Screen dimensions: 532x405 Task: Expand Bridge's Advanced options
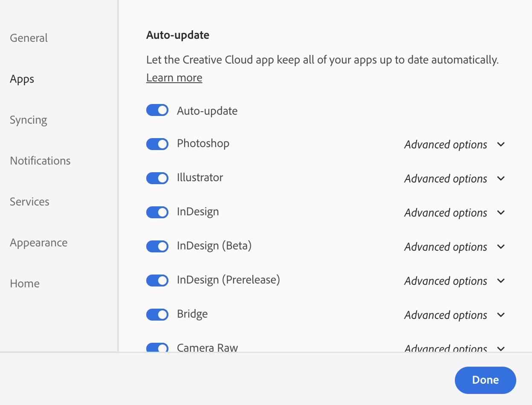455,315
